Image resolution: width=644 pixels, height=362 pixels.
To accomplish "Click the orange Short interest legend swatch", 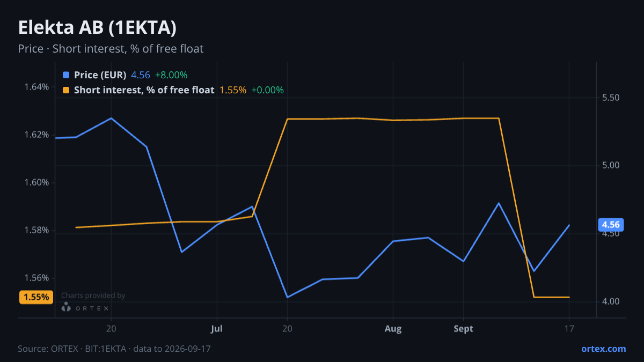I will point(66,90).
